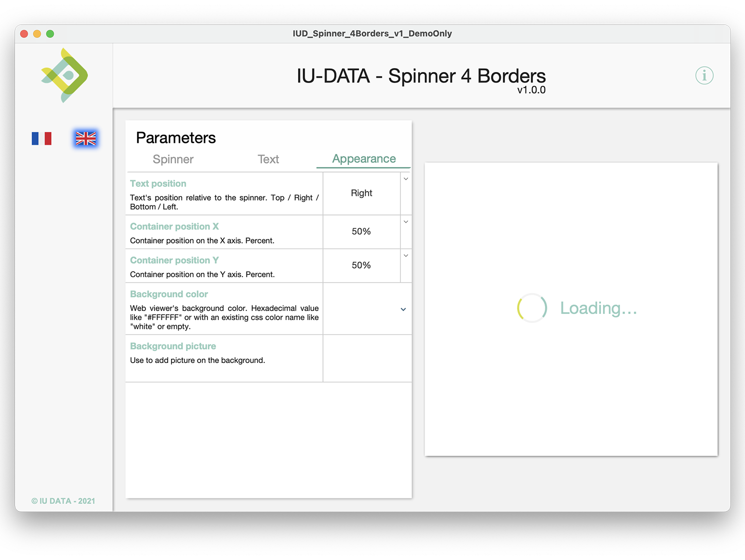Click 'Container position on the X axis. Percent.'
The width and height of the screenshot is (745, 560).
coord(202,240)
